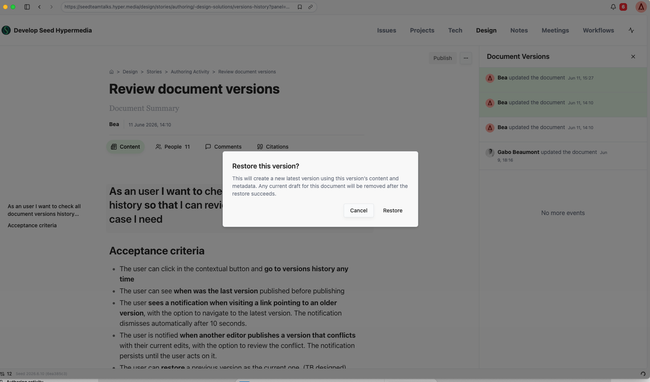Click the red notification count badge

(623, 7)
